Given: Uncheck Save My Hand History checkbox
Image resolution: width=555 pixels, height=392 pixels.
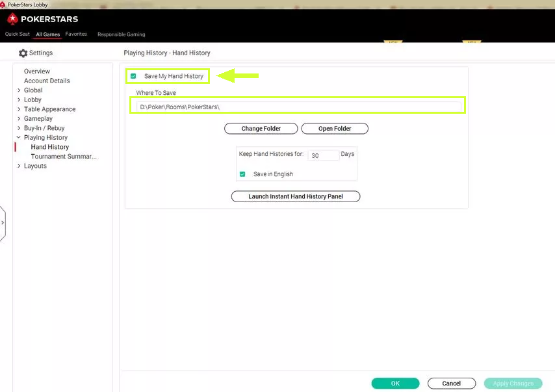Looking at the screenshot, I should 133,76.
